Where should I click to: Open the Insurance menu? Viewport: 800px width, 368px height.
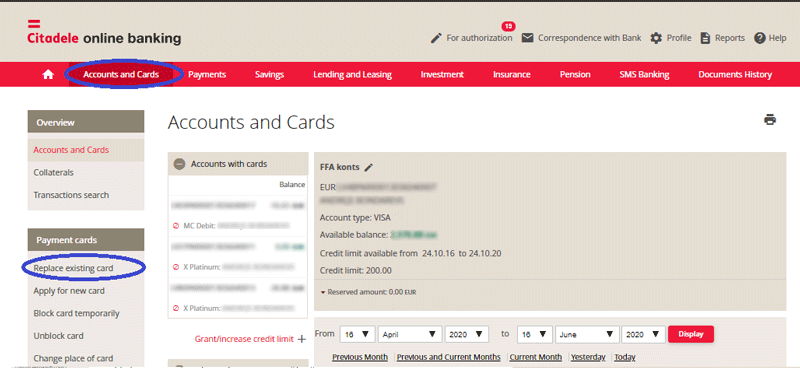[x=511, y=75]
